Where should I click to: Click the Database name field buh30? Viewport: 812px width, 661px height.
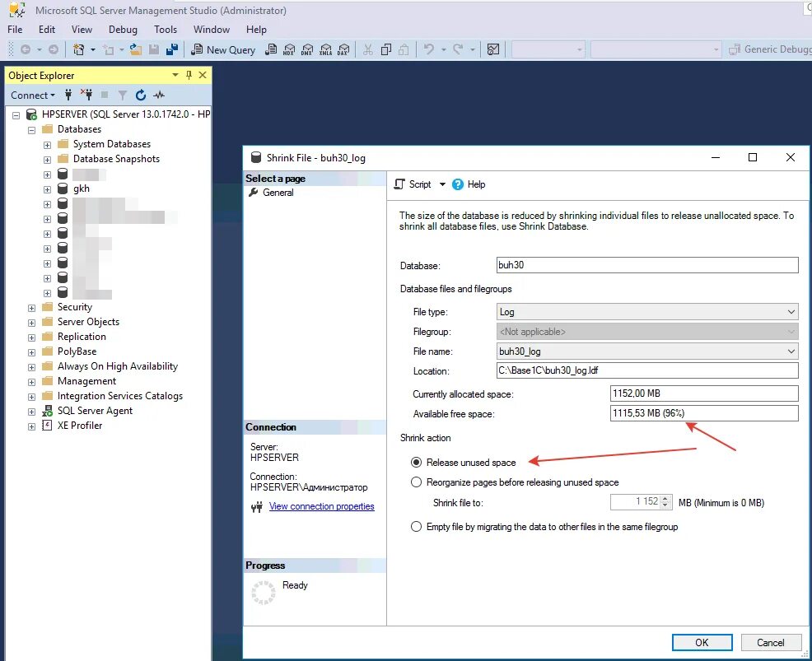tap(646, 265)
